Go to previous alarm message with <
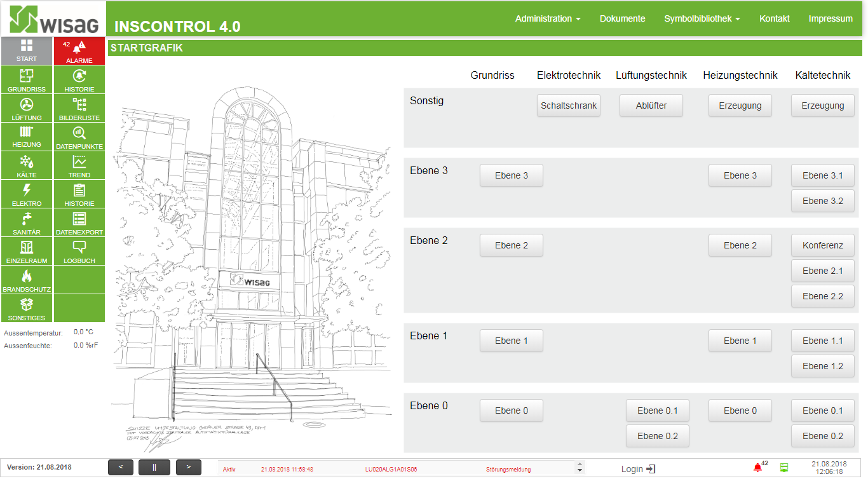Screen dimensions: 868x488 121,467
